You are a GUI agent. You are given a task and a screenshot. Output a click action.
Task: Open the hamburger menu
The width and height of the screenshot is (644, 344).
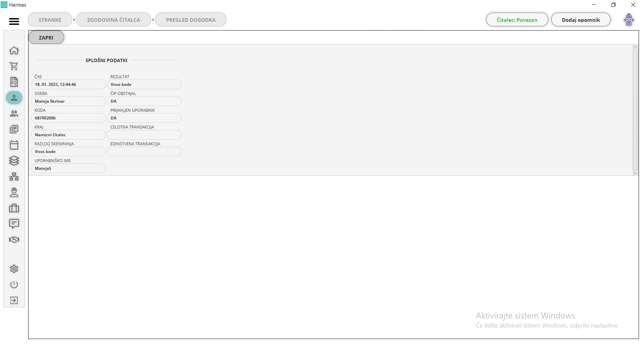(14, 21)
